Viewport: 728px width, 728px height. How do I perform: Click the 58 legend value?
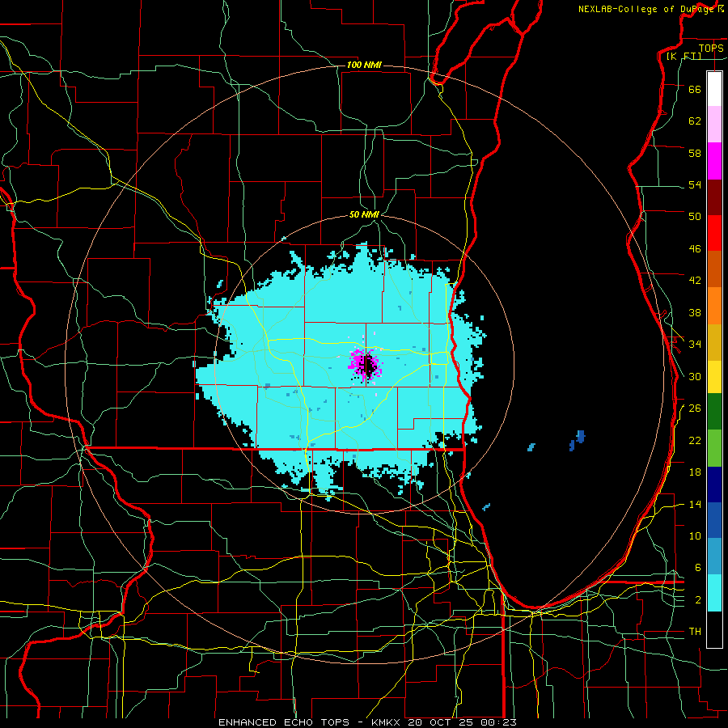pos(695,153)
